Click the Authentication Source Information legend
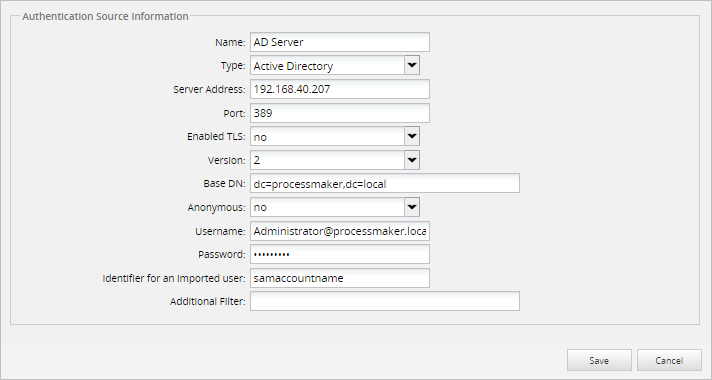 105,16
